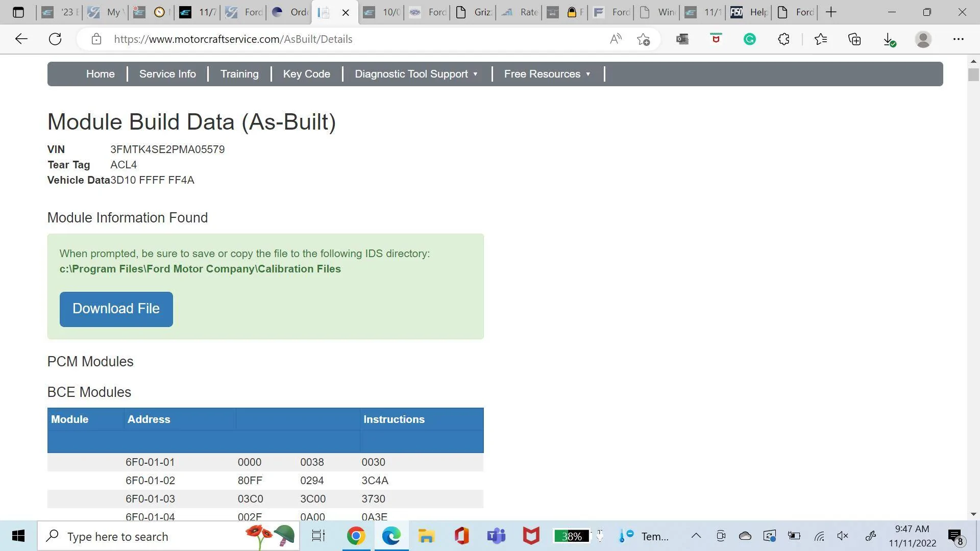Open the Grammarly extension
980x551 pixels.
pos(750,39)
